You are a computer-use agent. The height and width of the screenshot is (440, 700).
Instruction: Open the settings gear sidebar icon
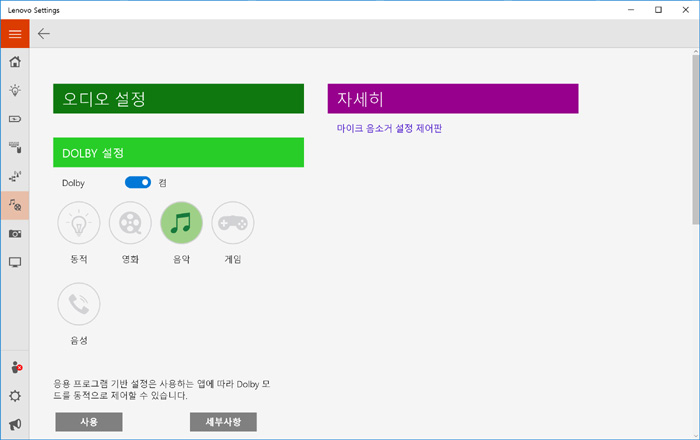(x=15, y=396)
